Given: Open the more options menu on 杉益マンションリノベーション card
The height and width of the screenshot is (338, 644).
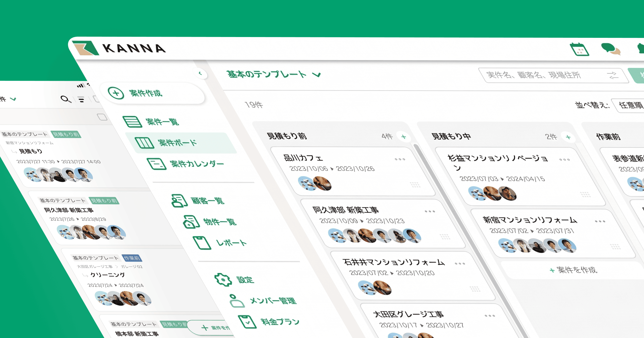Looking at the screenshot, I should pyautogui.click(x=565, y=160).
